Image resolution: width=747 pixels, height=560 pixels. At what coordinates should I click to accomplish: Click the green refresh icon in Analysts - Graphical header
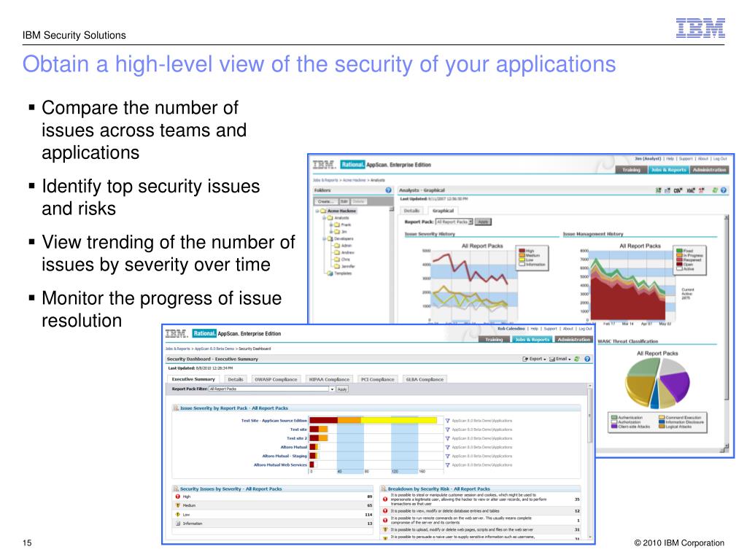715,190
